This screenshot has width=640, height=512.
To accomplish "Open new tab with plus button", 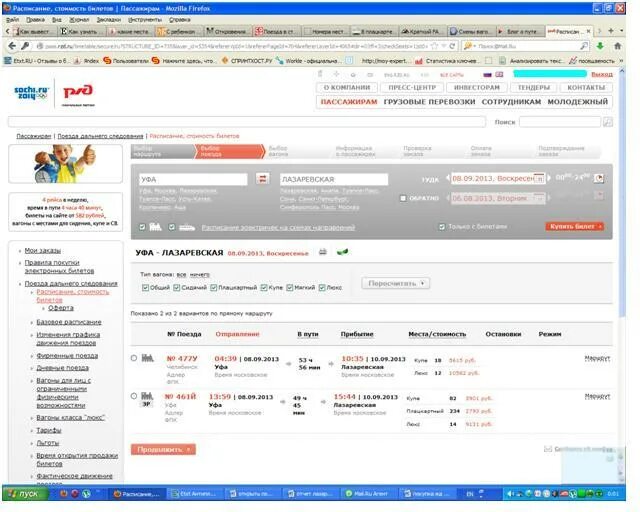I will tap(611, 31).
